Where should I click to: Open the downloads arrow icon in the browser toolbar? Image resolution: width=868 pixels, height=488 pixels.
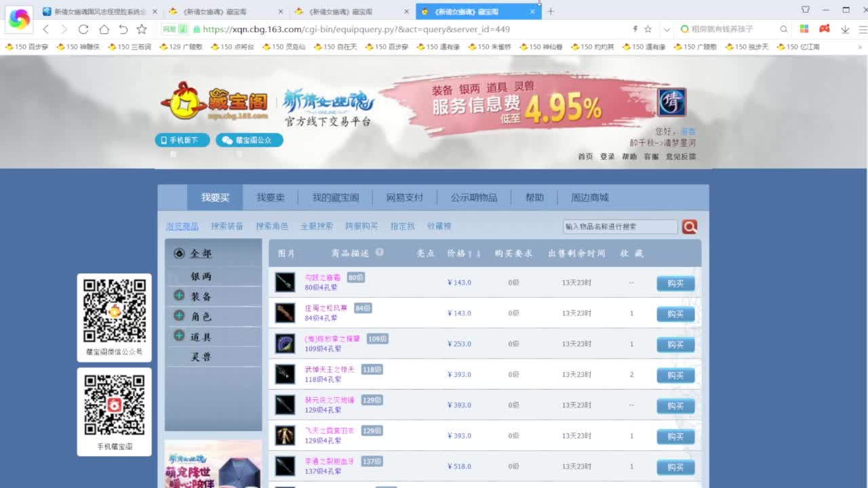tap(845, 29)
